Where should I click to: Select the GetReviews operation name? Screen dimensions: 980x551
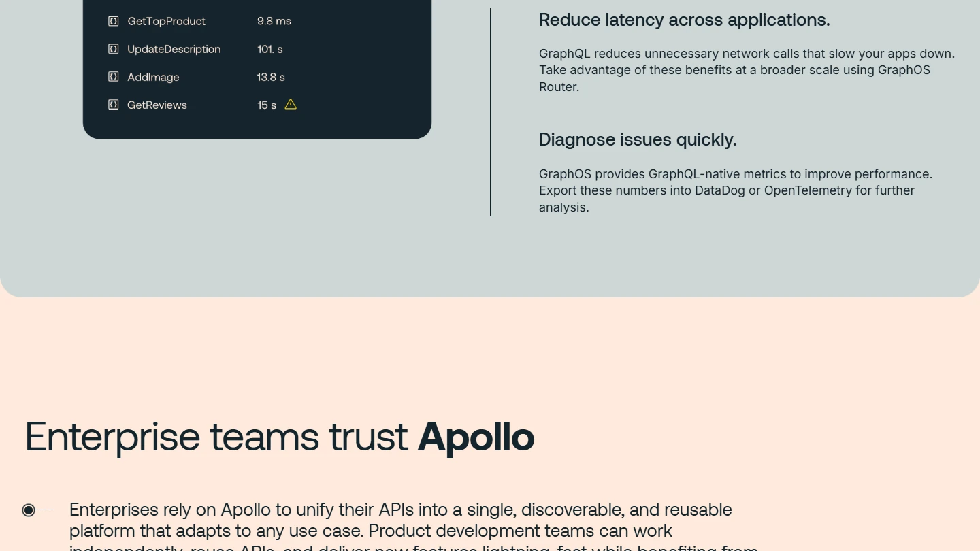click(x=157, y=105)
